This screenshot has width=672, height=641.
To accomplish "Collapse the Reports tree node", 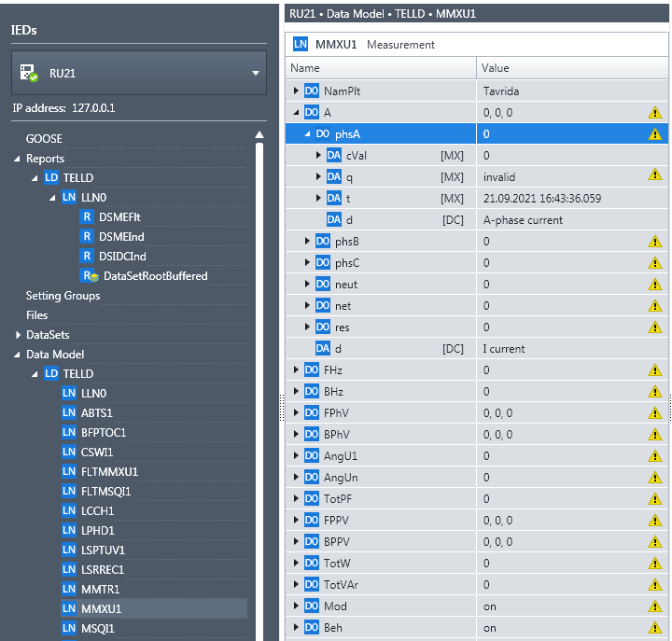I will [18, 159].
